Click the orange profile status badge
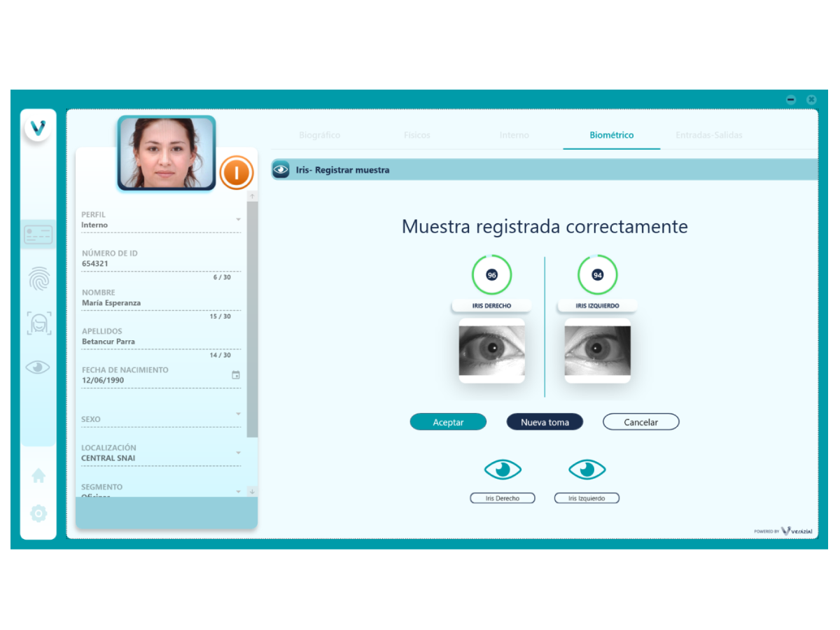The width and height of the screenshot is (840, 630). 237,172
